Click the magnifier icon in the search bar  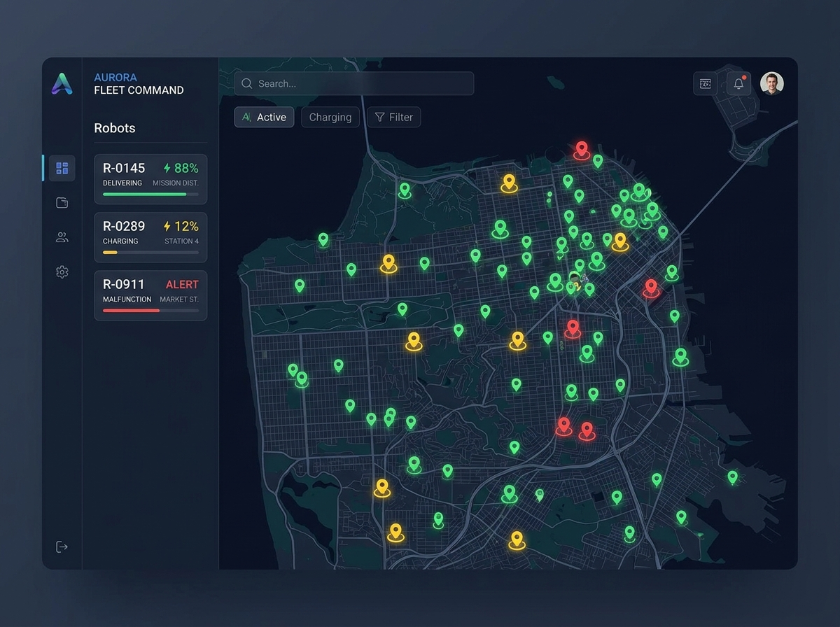tap(246, 83)
